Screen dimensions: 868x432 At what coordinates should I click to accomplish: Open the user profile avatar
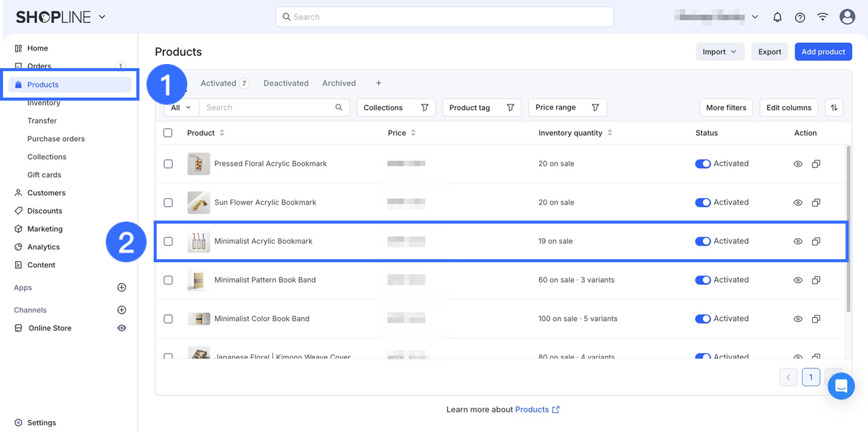847,17
